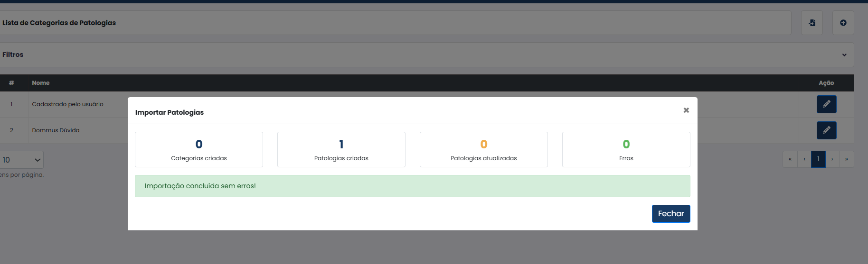Go to previous page pagination arrow
The height and width of the screenshot is (264, 868).
[x=804, y=159]
